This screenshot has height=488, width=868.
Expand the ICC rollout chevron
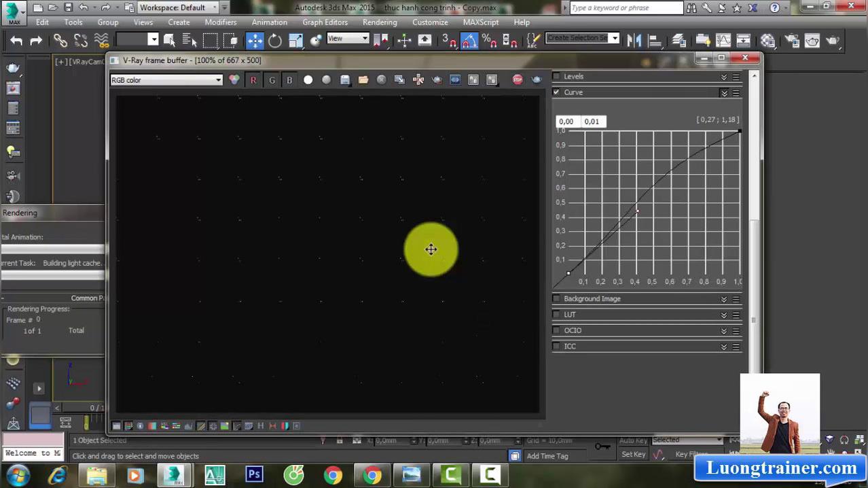pos(724,347)
